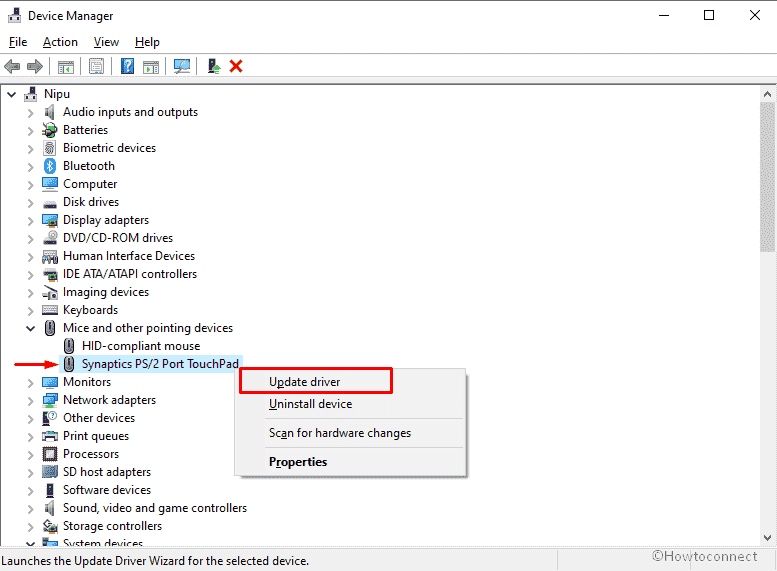This screenshot has width=777, height=571.
Task: Expand the Computer node
Action: coord(31,185)
